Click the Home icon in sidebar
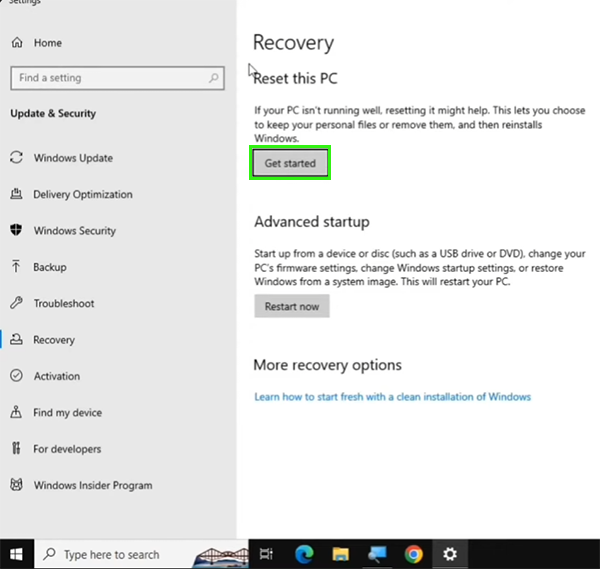This screenshot has height=569, width=600. [x=17, y=42]
